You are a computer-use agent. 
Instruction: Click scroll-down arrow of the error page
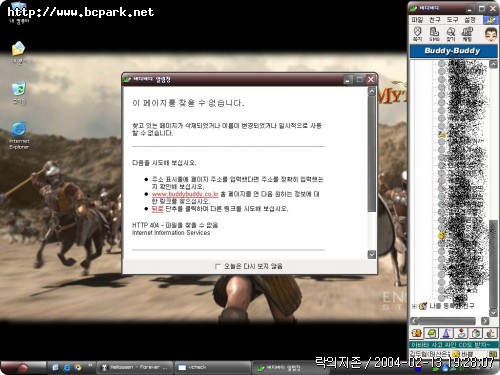[371, 255]
